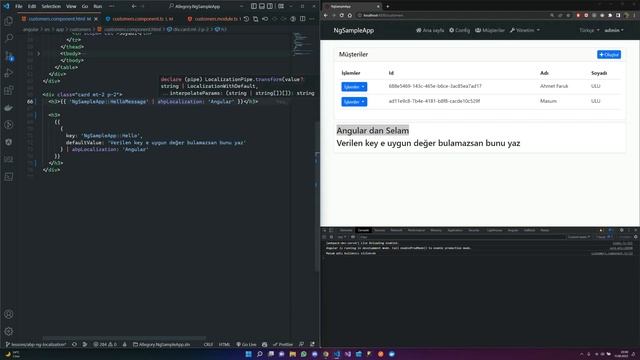Go back with the VS Code navigation arrow
The width and height of the screenshot is (640, 360).
pyautogui.click(x=134, y=6)
